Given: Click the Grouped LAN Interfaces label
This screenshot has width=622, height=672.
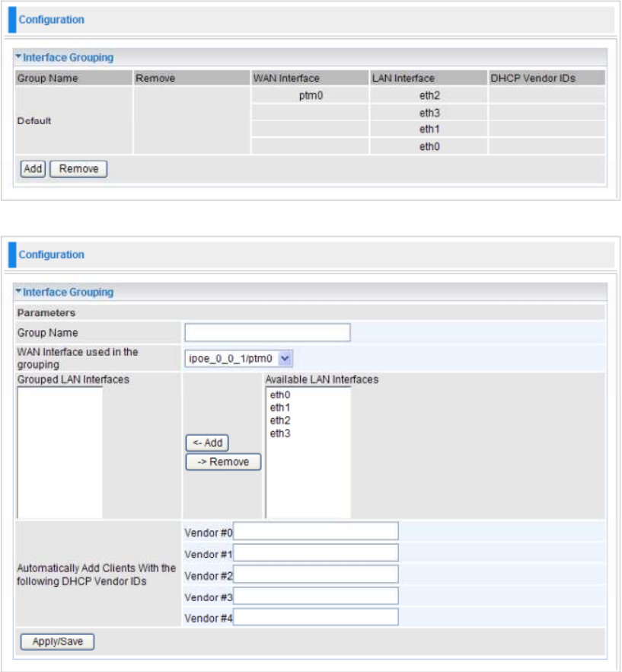Looking at the screenshot, I should point(73,379).
